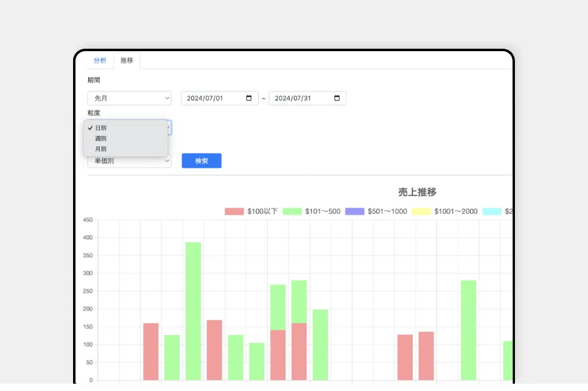The image size is (588, 391).
Task: Click the tallest green bar in chart
Action: pos(193,311)
